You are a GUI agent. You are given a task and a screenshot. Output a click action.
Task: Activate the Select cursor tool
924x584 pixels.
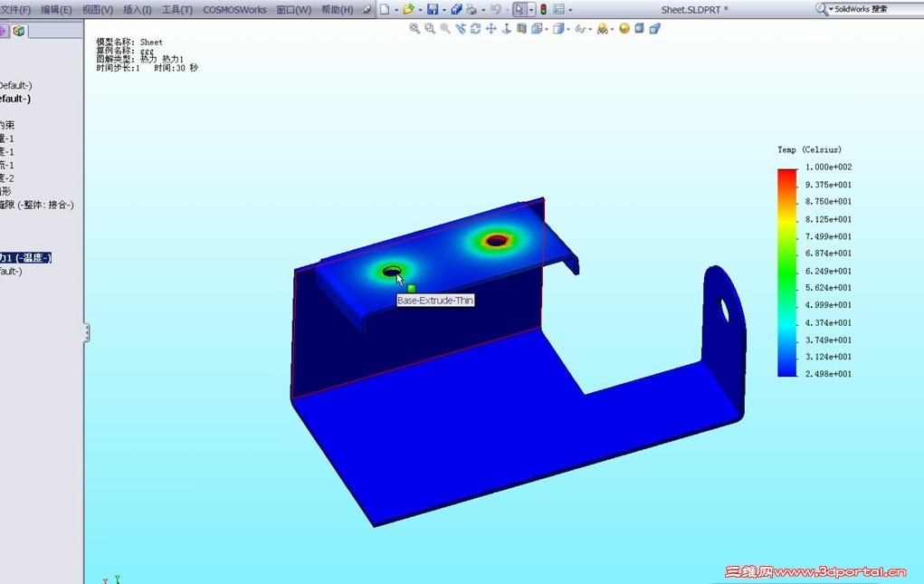(519, 9)
